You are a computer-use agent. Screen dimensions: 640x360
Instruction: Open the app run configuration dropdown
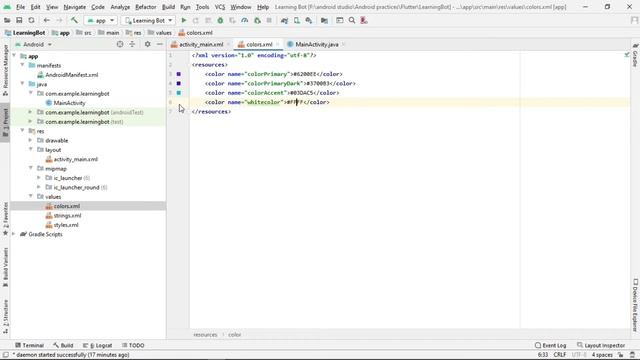pos(101,20)
